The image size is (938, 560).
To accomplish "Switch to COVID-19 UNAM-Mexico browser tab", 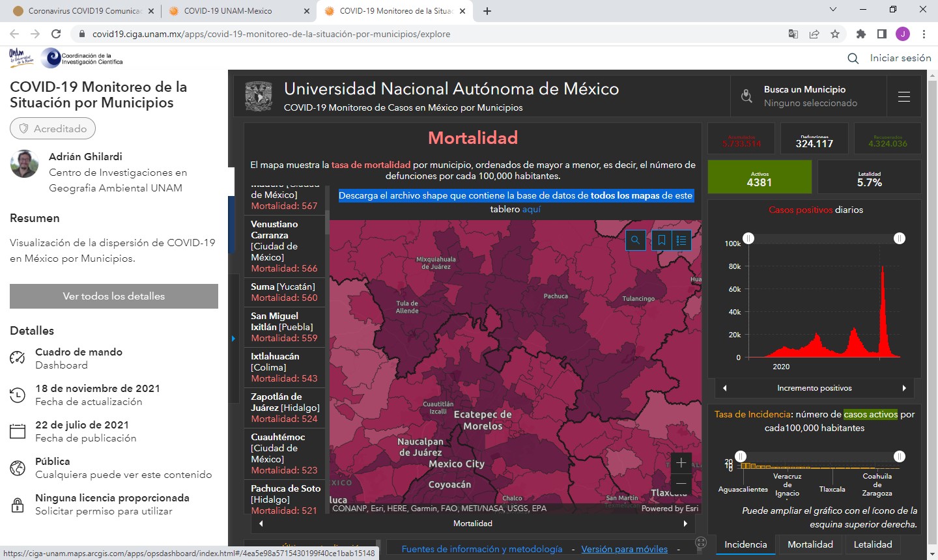I will point(238,11).
